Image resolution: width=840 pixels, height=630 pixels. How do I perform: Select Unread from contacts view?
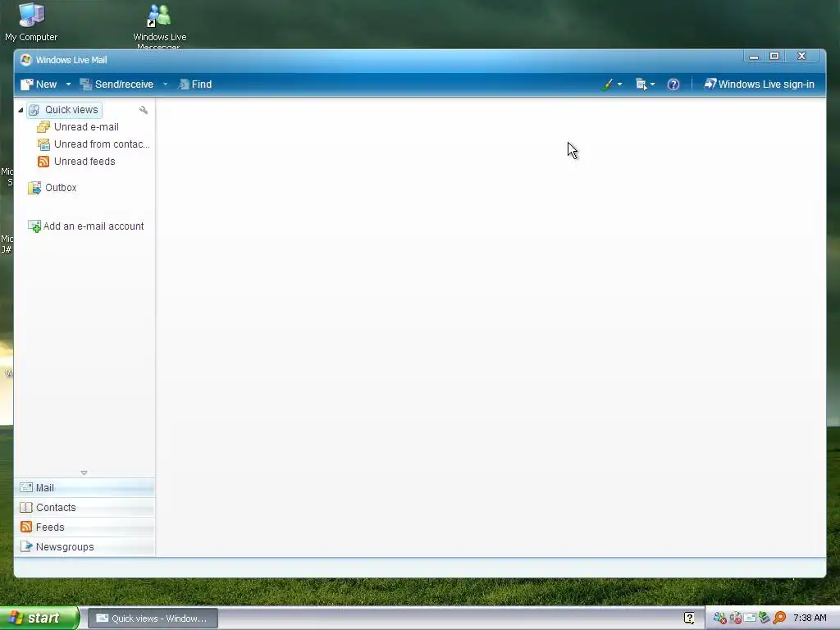tap(94, 144)
